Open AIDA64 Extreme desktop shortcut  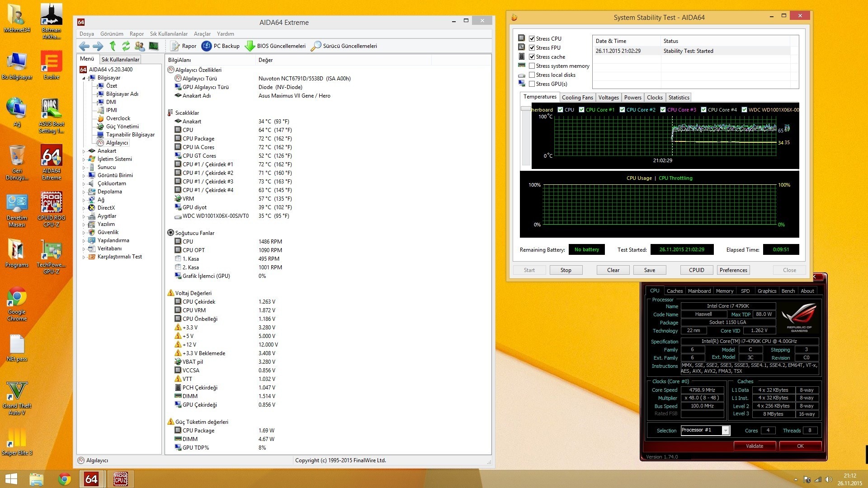tap(52, 163)
